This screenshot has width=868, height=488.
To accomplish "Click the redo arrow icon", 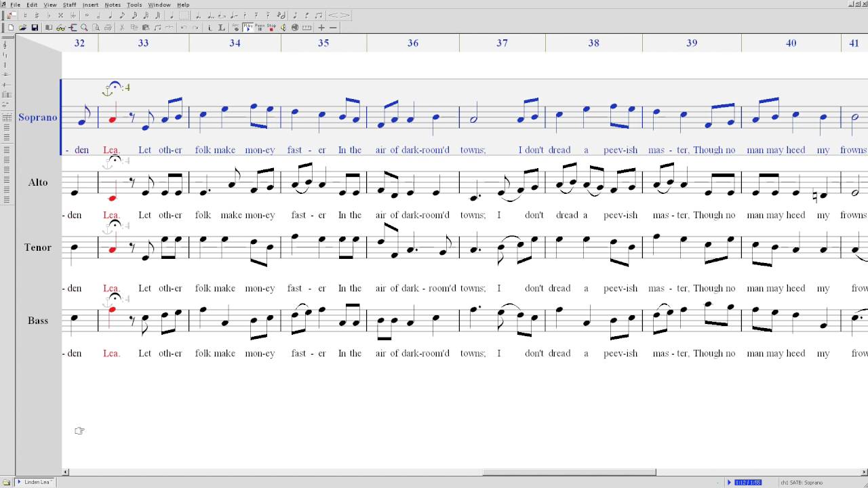I will click(x=195, y=28).
